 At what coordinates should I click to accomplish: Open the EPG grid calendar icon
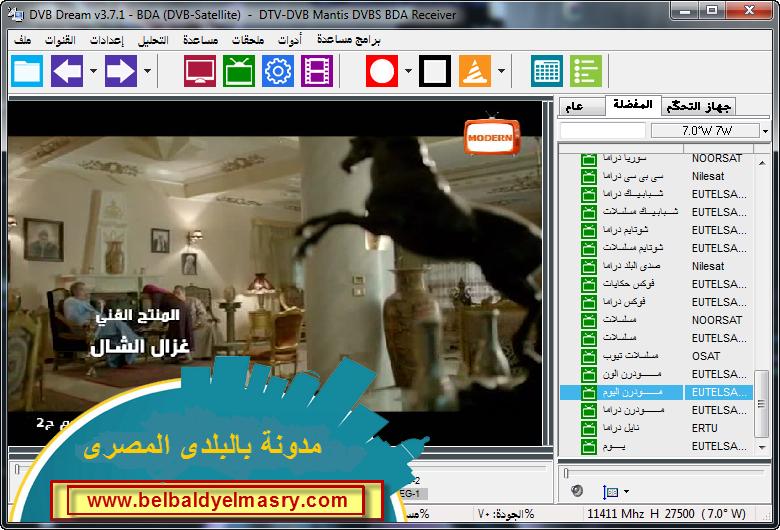[x=547, y=71]
